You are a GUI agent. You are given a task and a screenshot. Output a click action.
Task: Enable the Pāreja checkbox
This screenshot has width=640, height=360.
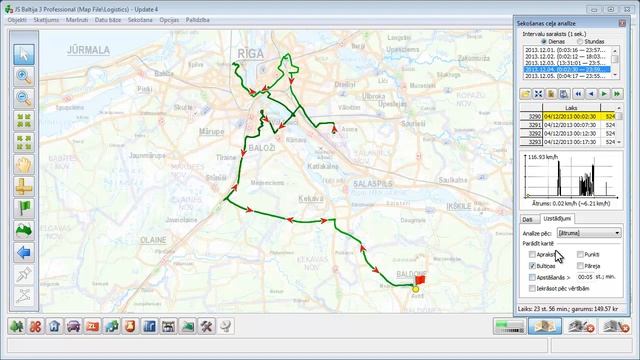(580, 266)
